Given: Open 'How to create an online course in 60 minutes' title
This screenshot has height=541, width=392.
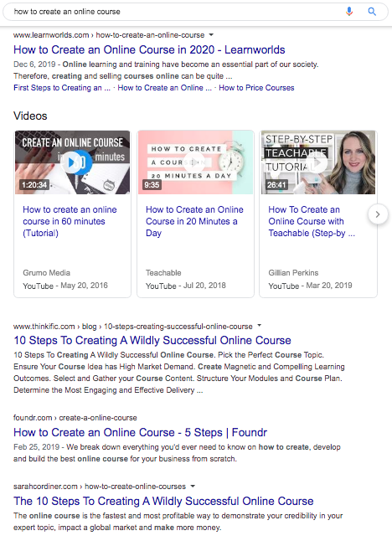Looking at the screenshot, I should [x=70, y=221].
